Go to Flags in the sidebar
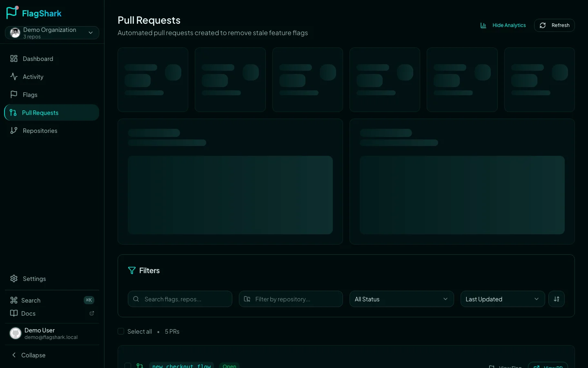Screen dimensions: 588x368 coord(30,95)
